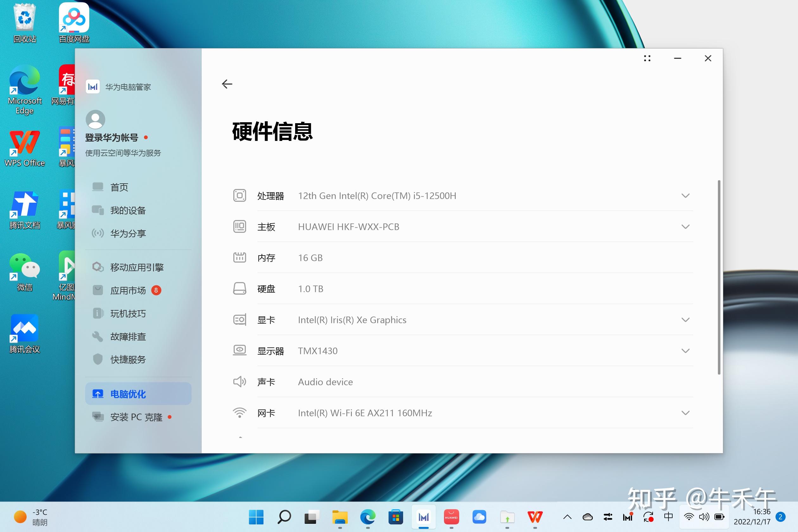
Task: Click HUAWEI HKF-WXX-PCB text
Action: [348, 227]
